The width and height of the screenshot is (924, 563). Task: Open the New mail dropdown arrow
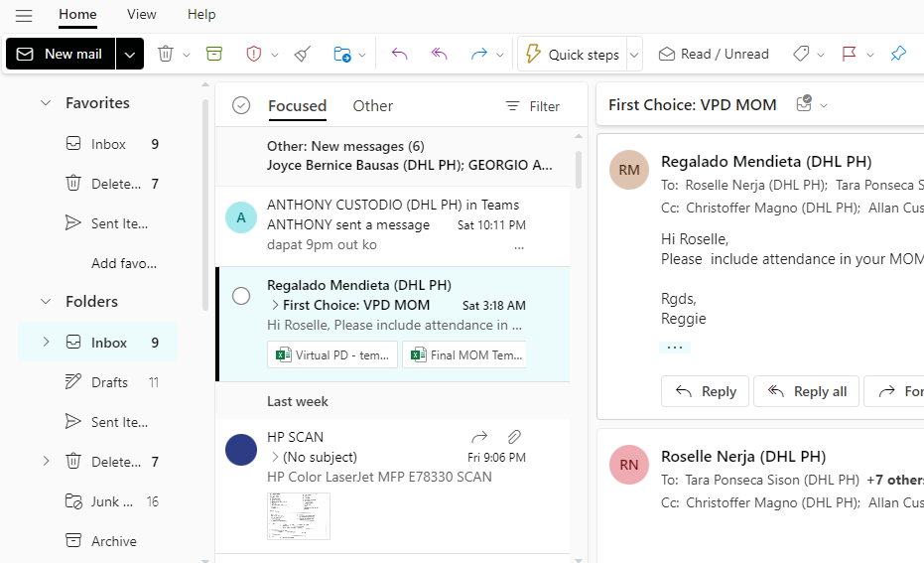tap(130, 55)
